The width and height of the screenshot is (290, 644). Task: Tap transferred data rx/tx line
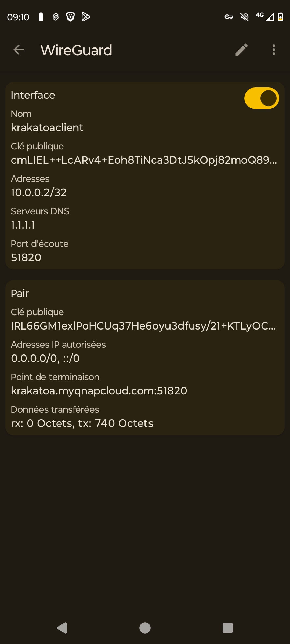coord(82,423)
